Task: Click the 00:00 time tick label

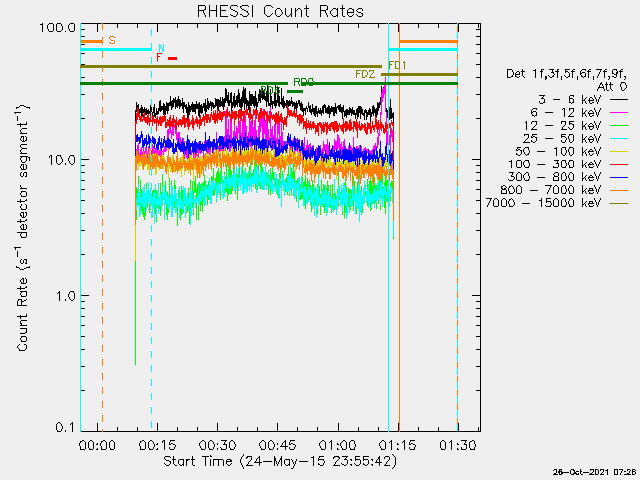Action: click(97, 445)
